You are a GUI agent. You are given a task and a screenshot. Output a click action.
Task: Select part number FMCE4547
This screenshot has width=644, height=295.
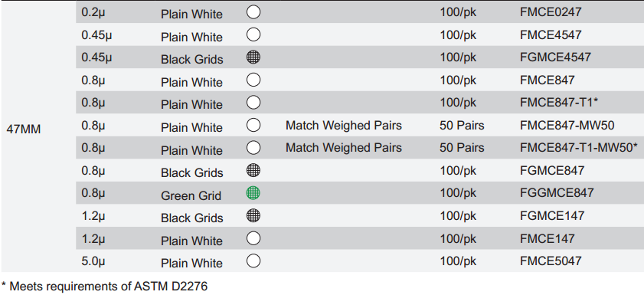(x=551, y=34)
